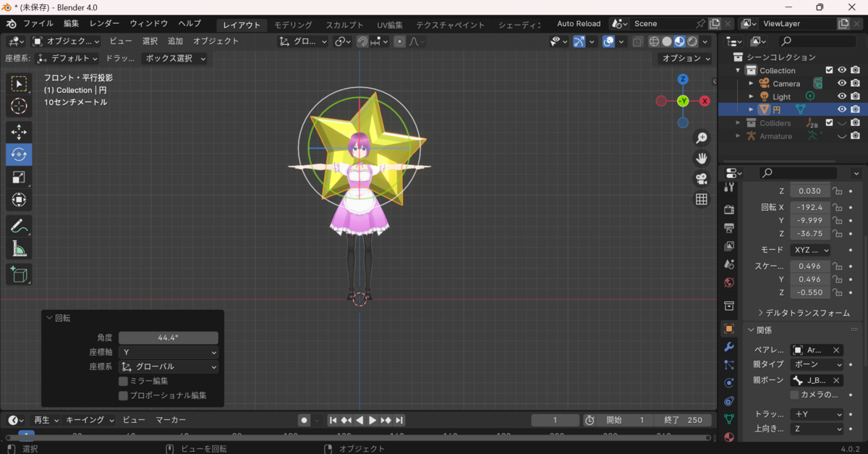
Task: Select the Annotate pencil tool
Action: [19, 227]
